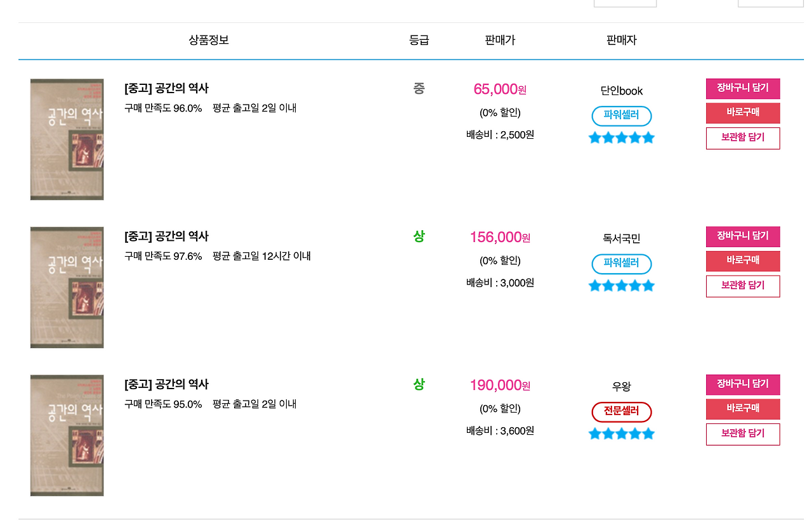The height and width of the screenshot is (521, 812).
Task: Add the 156,000원 book to cart
Action: [742, 236]
